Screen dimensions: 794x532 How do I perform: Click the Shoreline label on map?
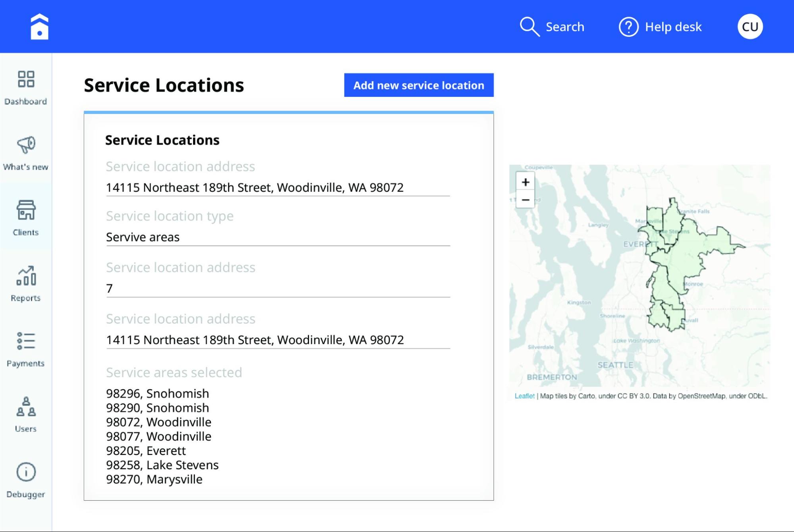(612, 316)
